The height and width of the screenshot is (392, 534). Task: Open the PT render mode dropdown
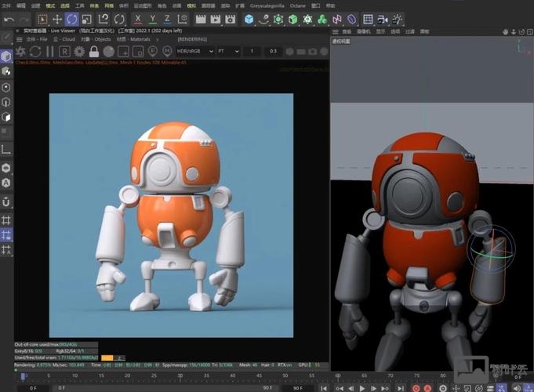[227, 51]
